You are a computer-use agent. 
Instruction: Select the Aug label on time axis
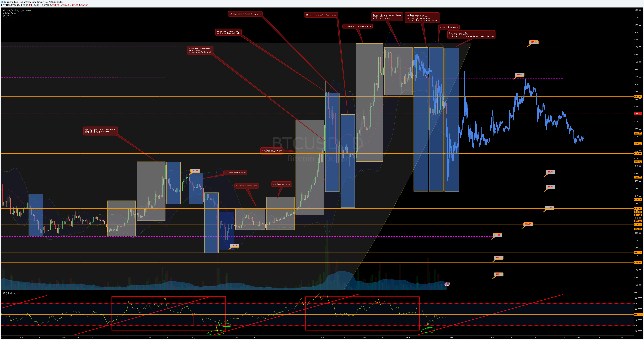pos(193,337)
